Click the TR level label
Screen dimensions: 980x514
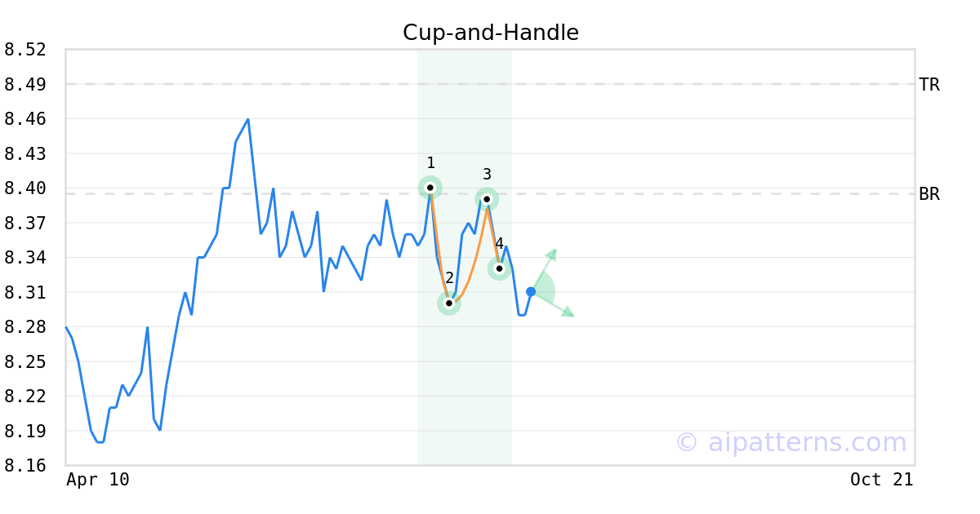(929, 84)
